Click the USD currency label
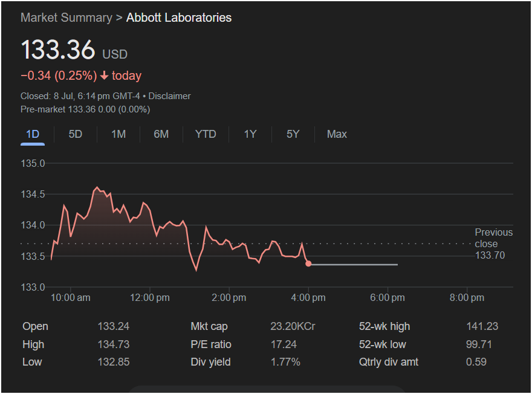The width and height of the screenshot is (532, 394). [x=115, y=54]
